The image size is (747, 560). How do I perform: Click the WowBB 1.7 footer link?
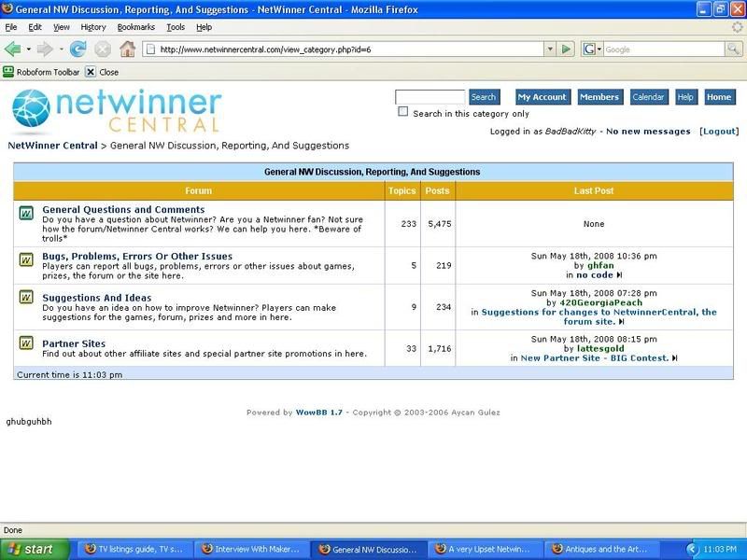click(x=318, y=413)
